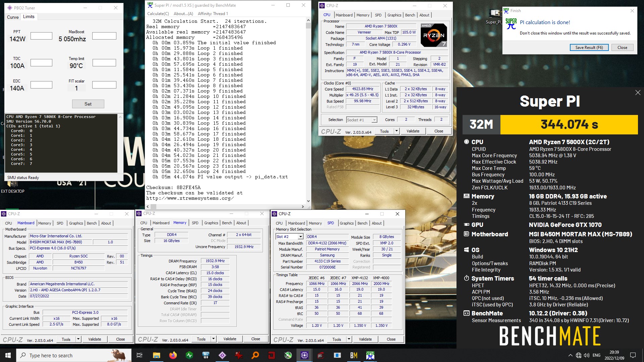Show hidden tray icons chevron
Screen dimensions: 644x362
[570, 355]
